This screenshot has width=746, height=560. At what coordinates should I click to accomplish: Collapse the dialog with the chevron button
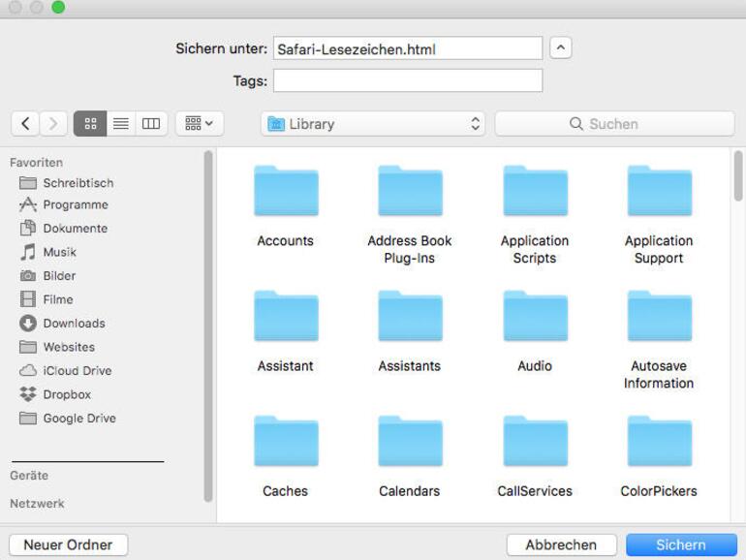click(561, 48)
